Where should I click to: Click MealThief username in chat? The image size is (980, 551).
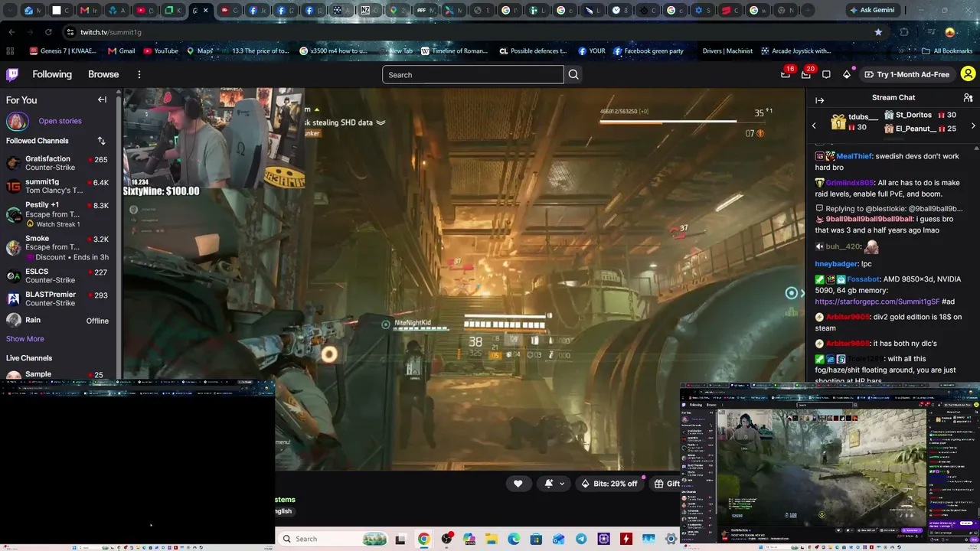click(854, 156)
